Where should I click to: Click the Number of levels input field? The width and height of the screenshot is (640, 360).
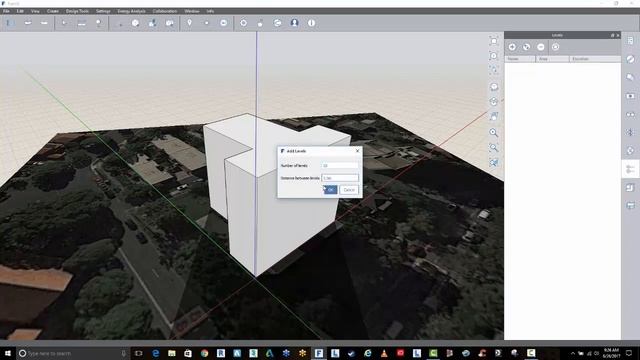[x=340, y=166]
